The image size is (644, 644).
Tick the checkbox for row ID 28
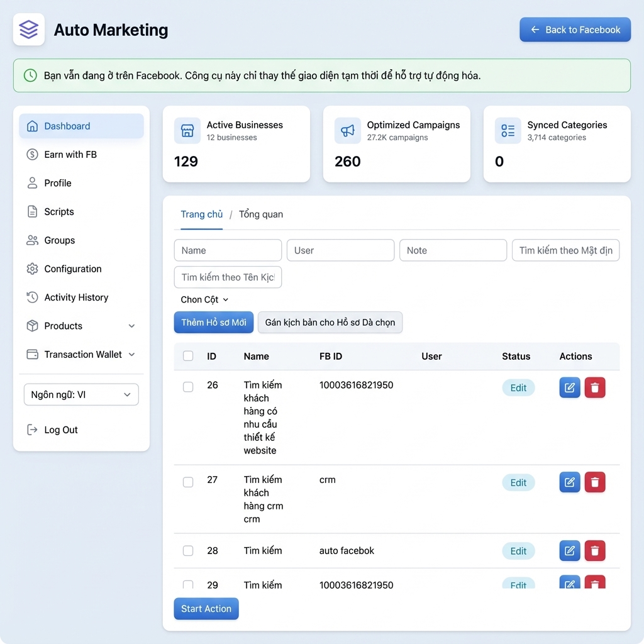point(187,550)
